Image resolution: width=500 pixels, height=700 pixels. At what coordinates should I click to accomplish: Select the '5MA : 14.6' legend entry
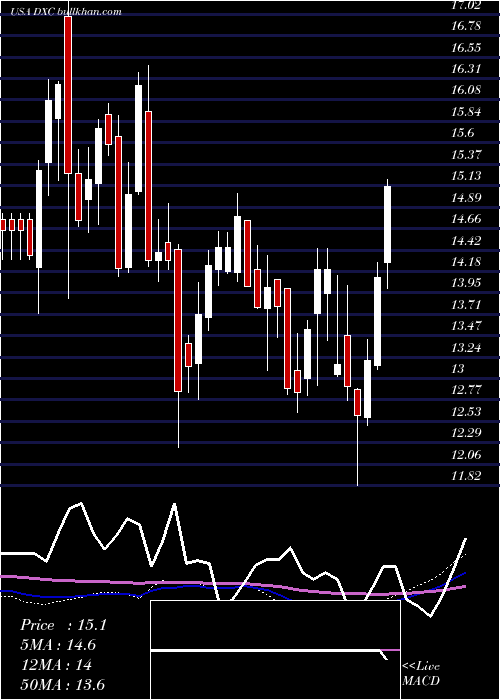pyautogui.click(x=58, y=645)
